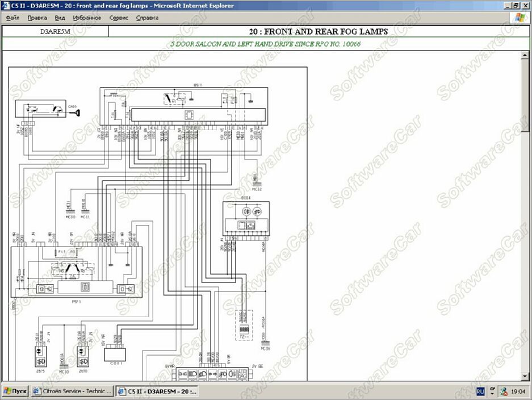
Task: Open the Правка menu
Action: coord(37,18)
